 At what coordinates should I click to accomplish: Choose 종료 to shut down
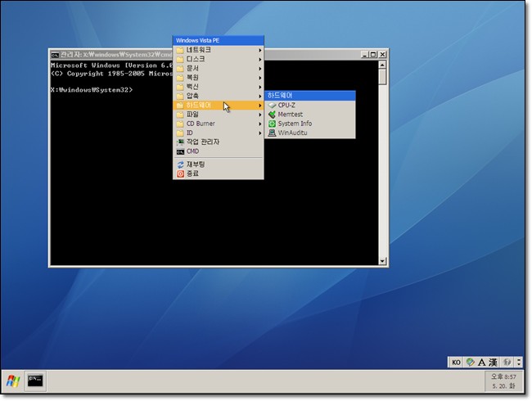(219, 173)
